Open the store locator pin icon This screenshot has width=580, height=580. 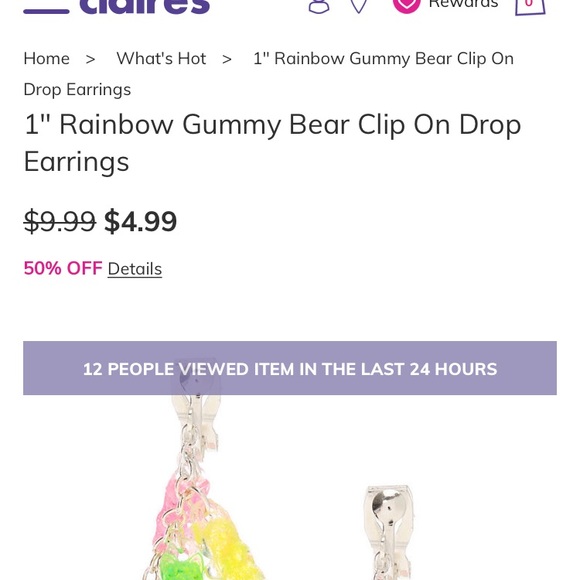359,6
